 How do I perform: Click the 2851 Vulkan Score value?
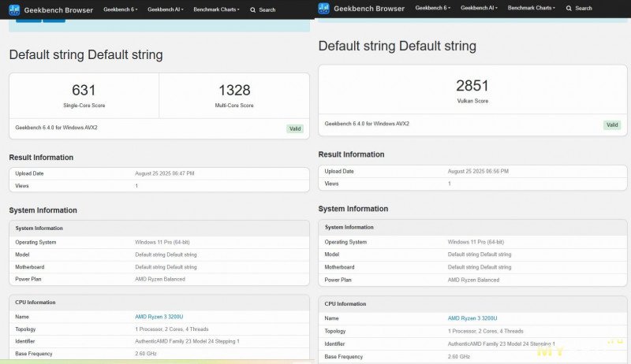pos(472,86)
